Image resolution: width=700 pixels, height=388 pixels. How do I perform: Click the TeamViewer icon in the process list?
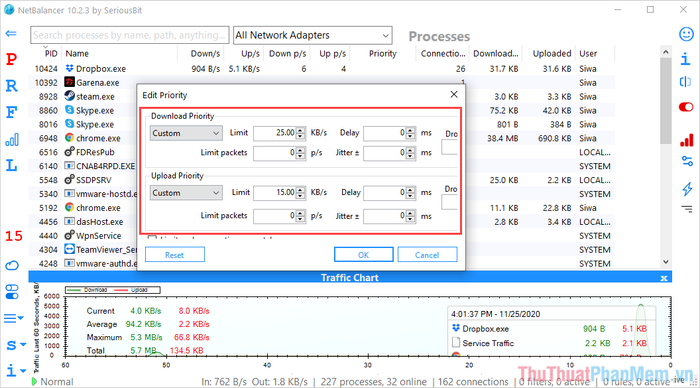click(x=69, y=249)
